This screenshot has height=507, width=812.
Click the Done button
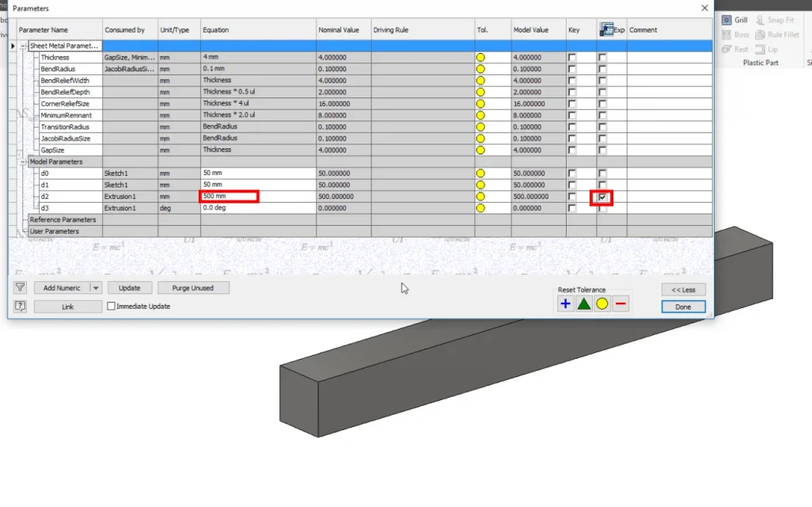pyautogui.click(x=683, y=307)
